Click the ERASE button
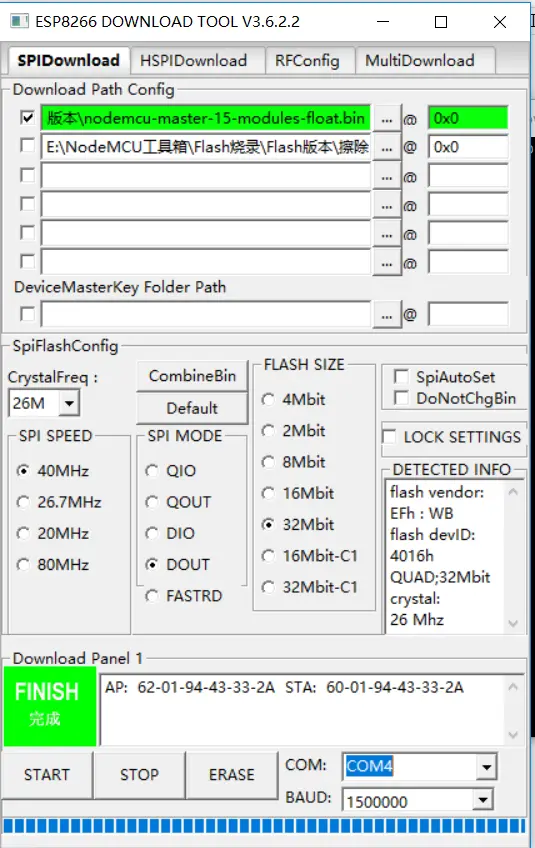 (232, 774)
